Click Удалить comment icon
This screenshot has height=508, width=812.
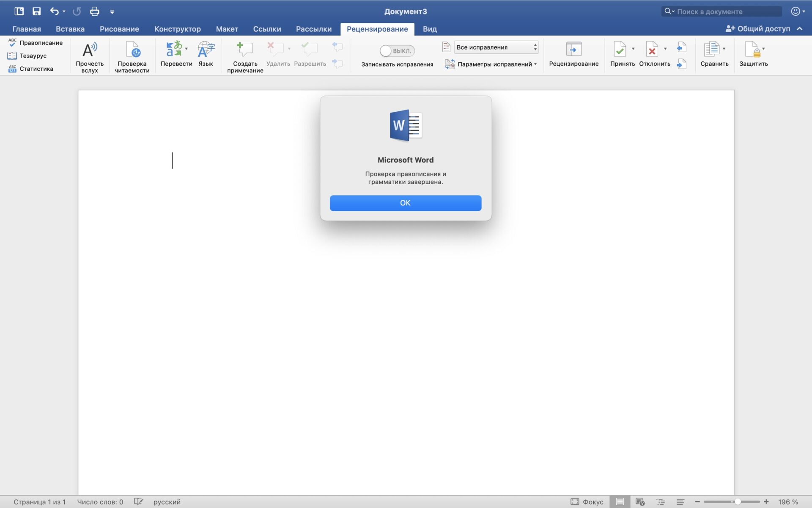pos(275,49)
